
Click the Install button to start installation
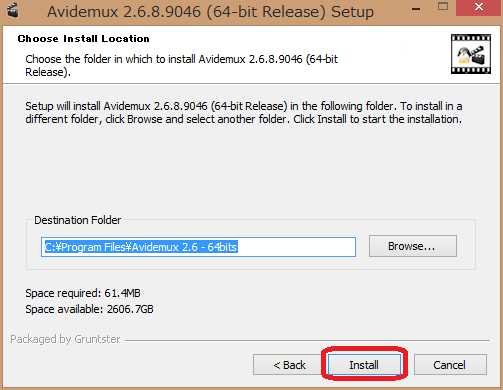pos(364,365)
